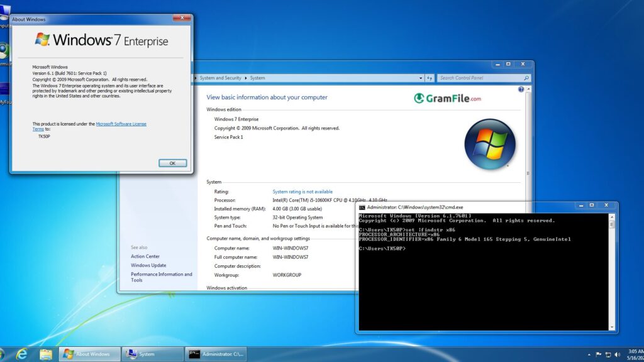Switch to the About Windows taskbar item
Screen dimensions: 644x362
89,354
